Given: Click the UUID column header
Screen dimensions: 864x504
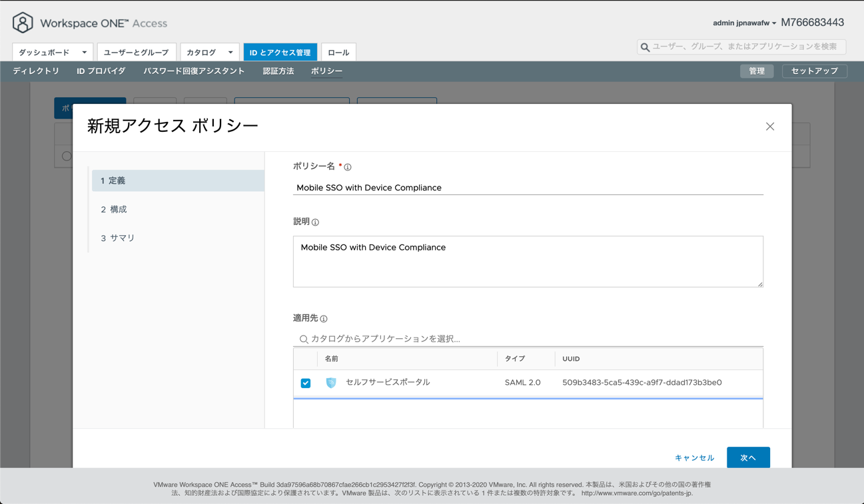Looking at the screenshot, I should click(x=571, y=359).
